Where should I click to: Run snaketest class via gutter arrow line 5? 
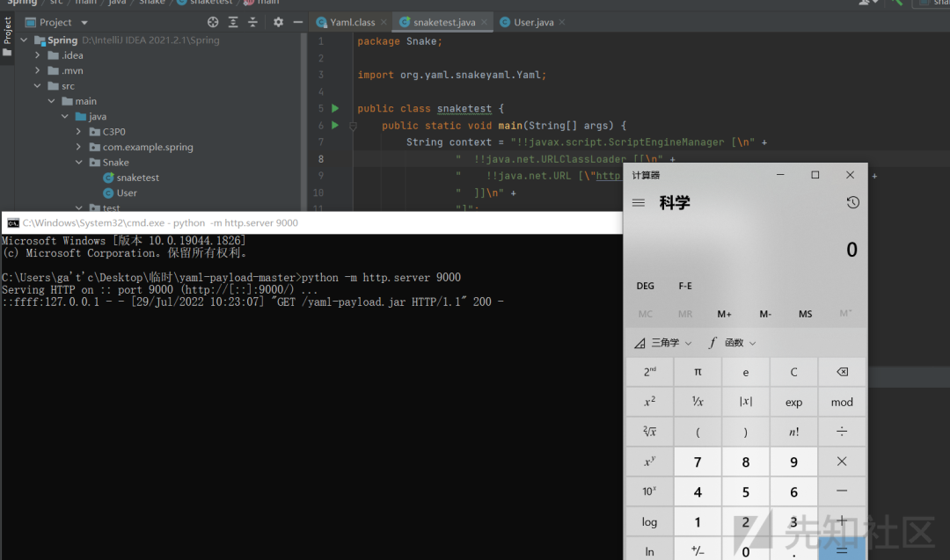335,108
